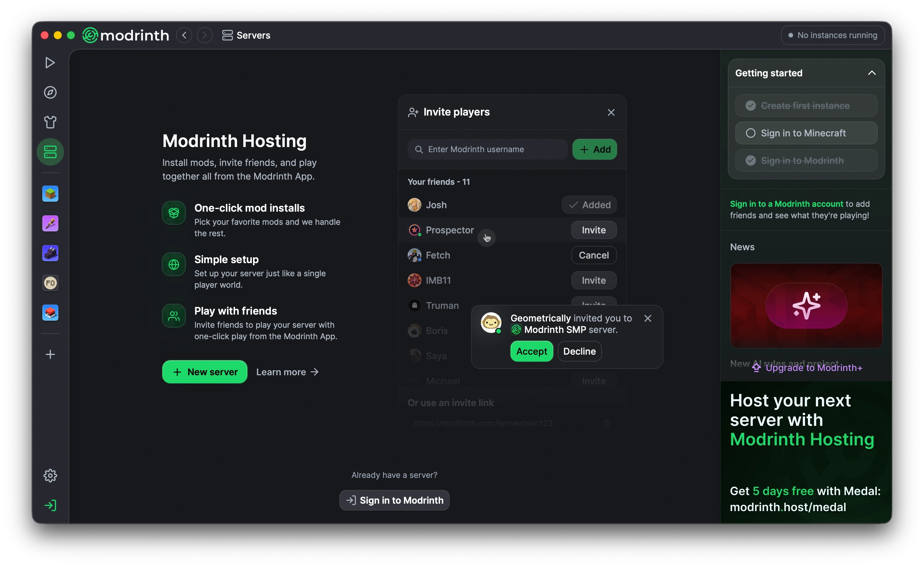Open the dark blue instance icon below the wand

coord(50,253)
